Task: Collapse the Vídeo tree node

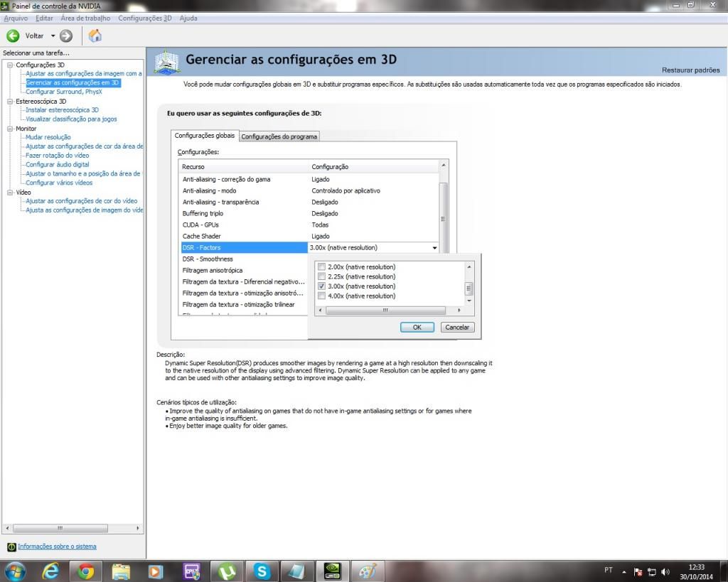Action: tap(10, 192)
